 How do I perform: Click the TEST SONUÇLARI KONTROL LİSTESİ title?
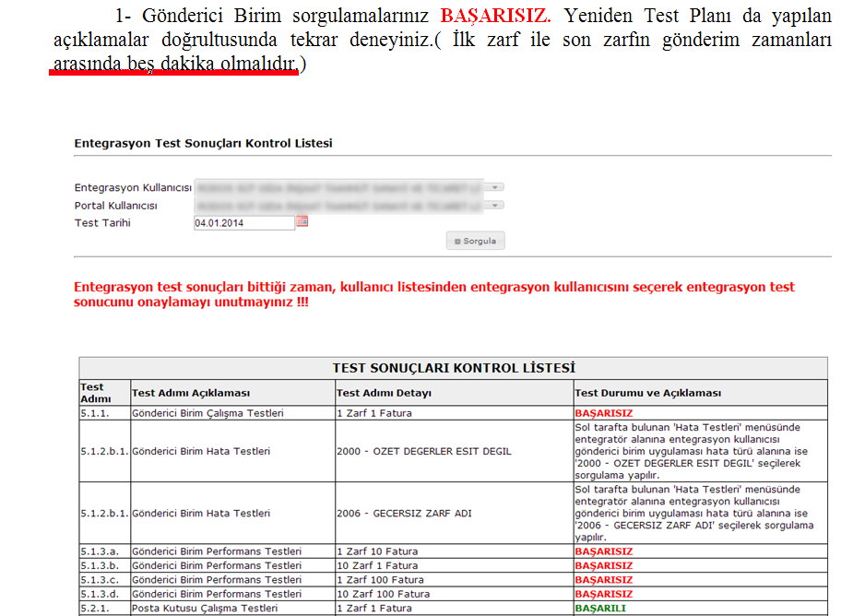click(x=453, y=368)
